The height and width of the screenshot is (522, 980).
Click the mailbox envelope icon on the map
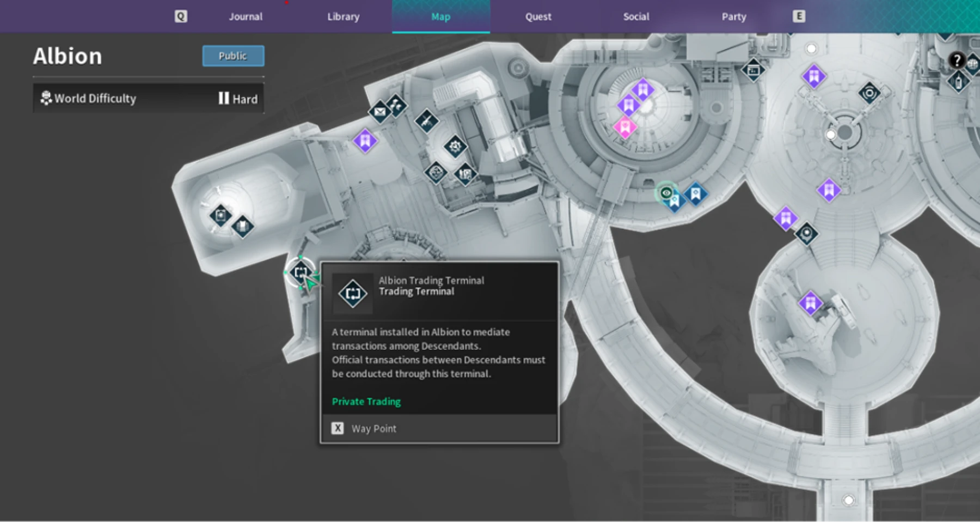coord(379,112)
